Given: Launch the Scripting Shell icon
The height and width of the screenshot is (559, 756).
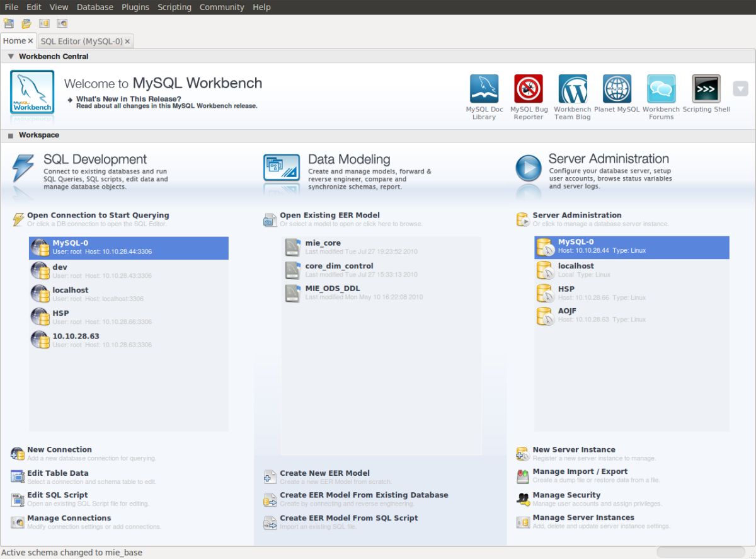Looking at the screenshot, I should click(x=706, y=88).
